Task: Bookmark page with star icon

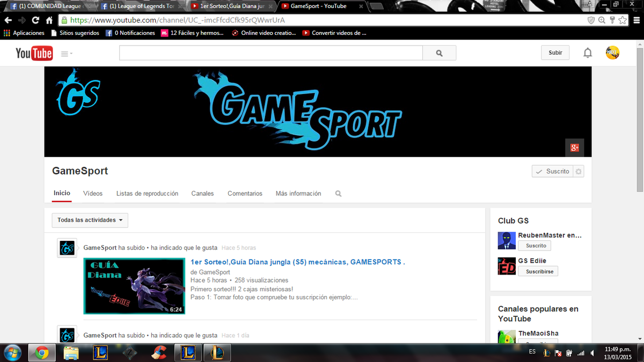Action: 623,20
